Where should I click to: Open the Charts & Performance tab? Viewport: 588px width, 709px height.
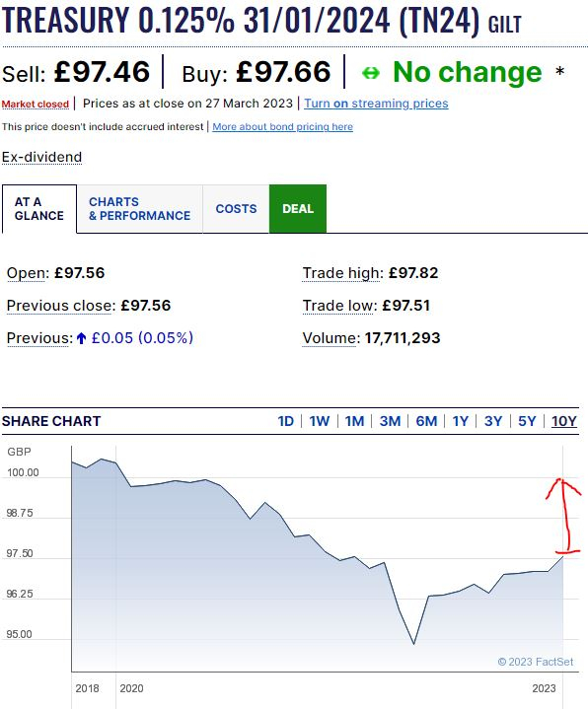tap(139, 209)
